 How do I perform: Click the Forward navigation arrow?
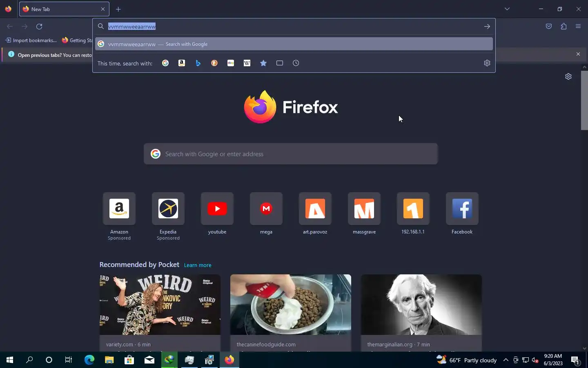point(24,27)
